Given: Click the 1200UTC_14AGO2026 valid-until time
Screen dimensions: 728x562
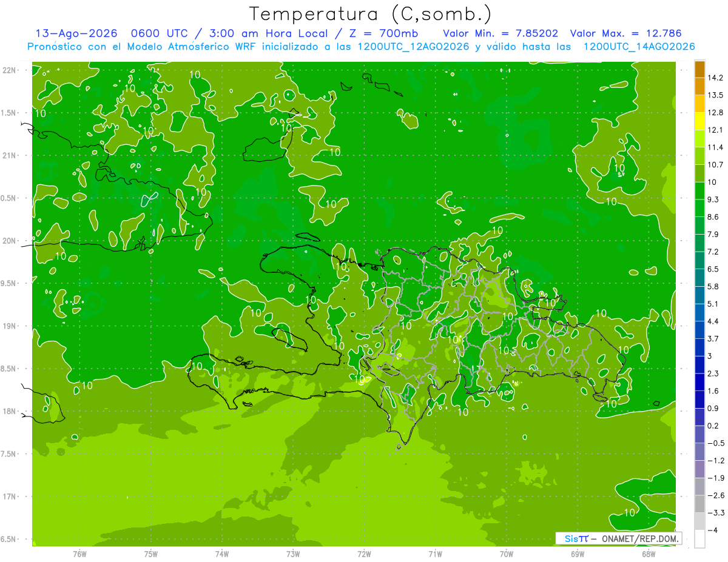Looking at the screenshot, I should click(x=639, y=47).
